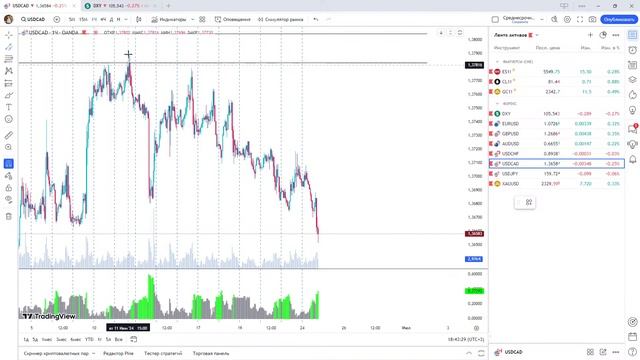
Task: Expand the watchlist name dropdown
Action: click(537, 35)
